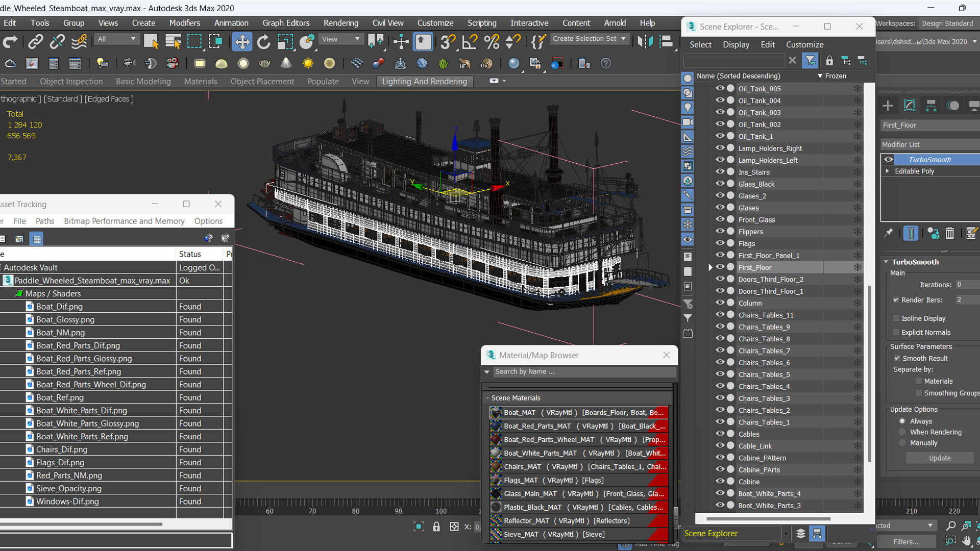Screen dimensions: 980x551
Task: Click the lock icon in Scene Explorer
Action: click(x=829, y=61)
